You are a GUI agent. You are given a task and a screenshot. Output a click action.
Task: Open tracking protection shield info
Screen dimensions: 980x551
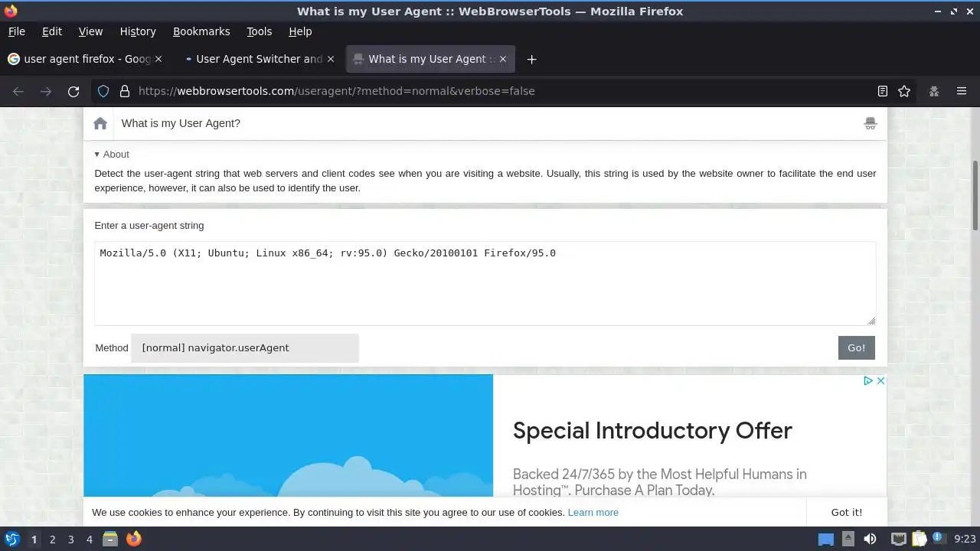(x=104, y=91)
